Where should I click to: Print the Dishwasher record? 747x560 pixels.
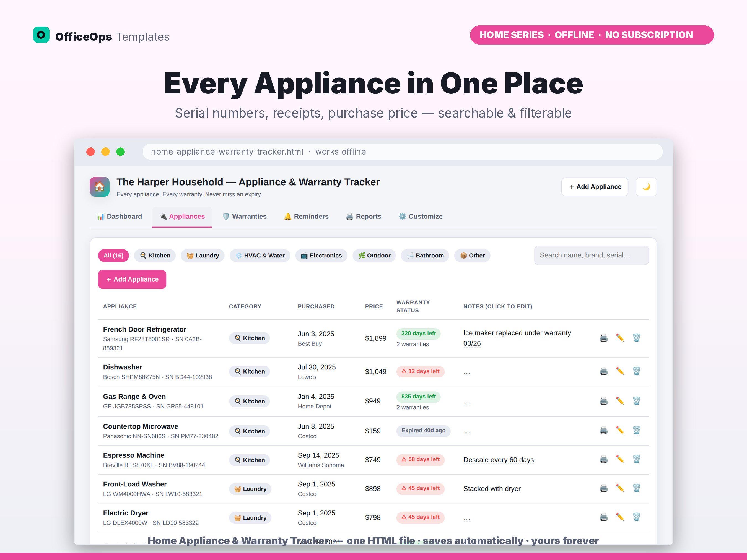pyautogui.click(x=603, y=371)
